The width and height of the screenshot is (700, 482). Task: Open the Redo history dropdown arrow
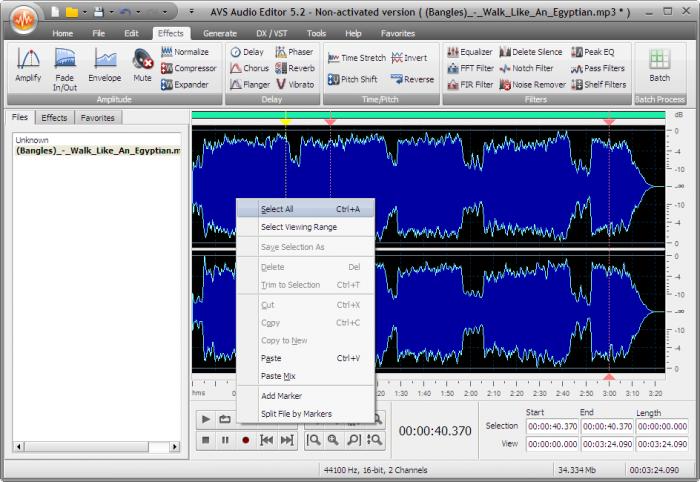click(165, 12)
